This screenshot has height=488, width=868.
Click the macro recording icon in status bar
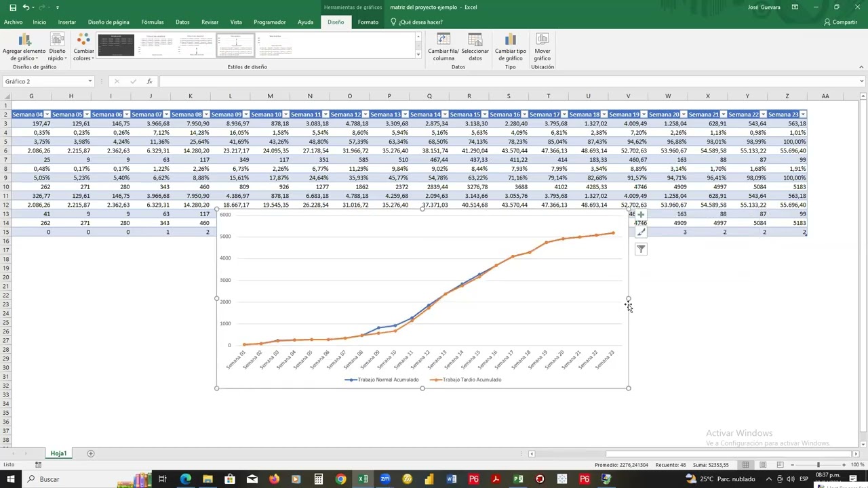point(38,465)
